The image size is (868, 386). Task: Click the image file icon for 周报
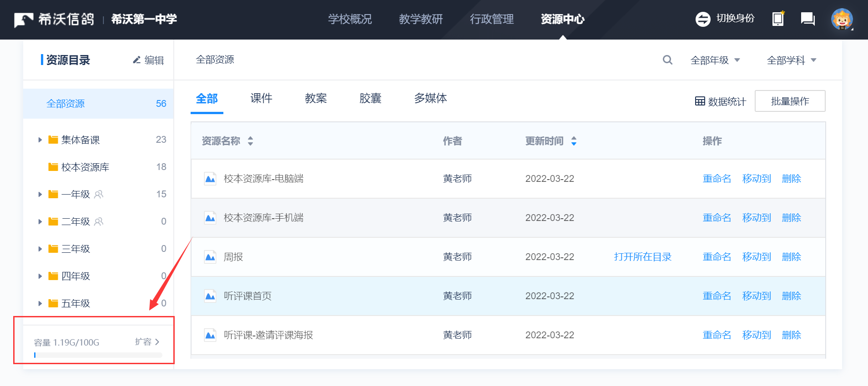click(210, 257)
